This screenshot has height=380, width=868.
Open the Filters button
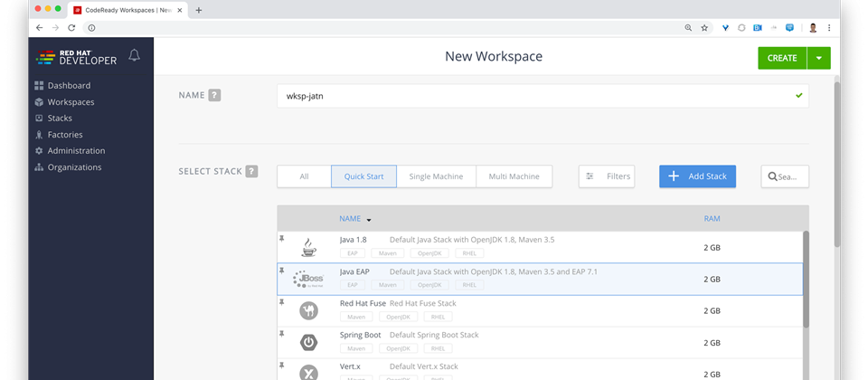point(607,176)
